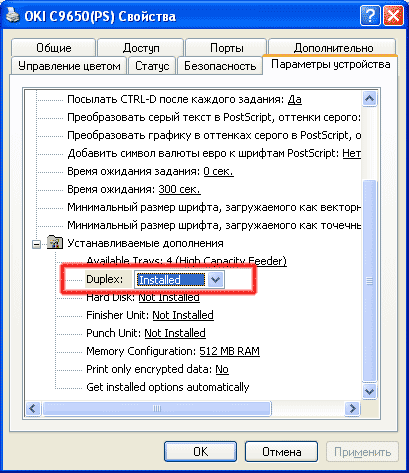409x473 pixels.
Task: Click the horizontal scrollbar right arrow
Action: click(x=352, y=408)
